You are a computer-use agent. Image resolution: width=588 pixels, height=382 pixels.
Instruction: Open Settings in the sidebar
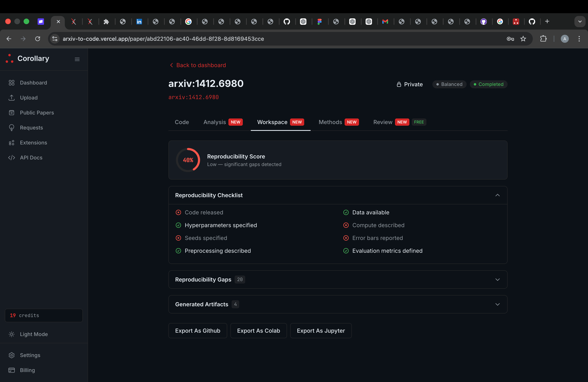(44, 355)
